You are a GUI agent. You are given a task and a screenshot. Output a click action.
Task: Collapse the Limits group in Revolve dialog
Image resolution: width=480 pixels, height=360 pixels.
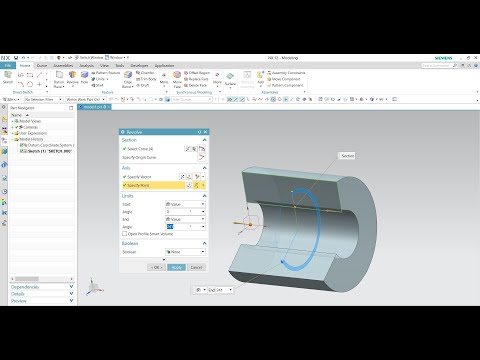204,196
